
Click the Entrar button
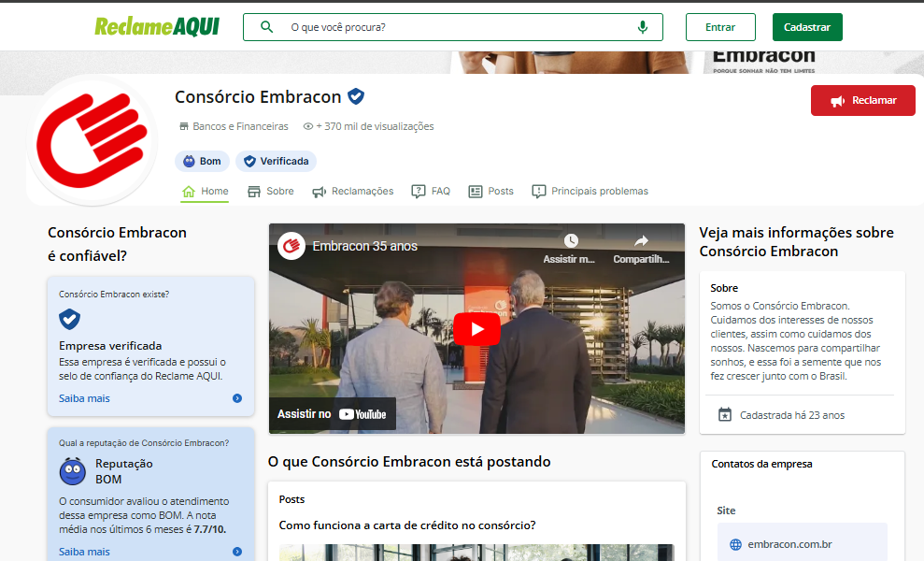pyautogui.click(x=720, y=27)
